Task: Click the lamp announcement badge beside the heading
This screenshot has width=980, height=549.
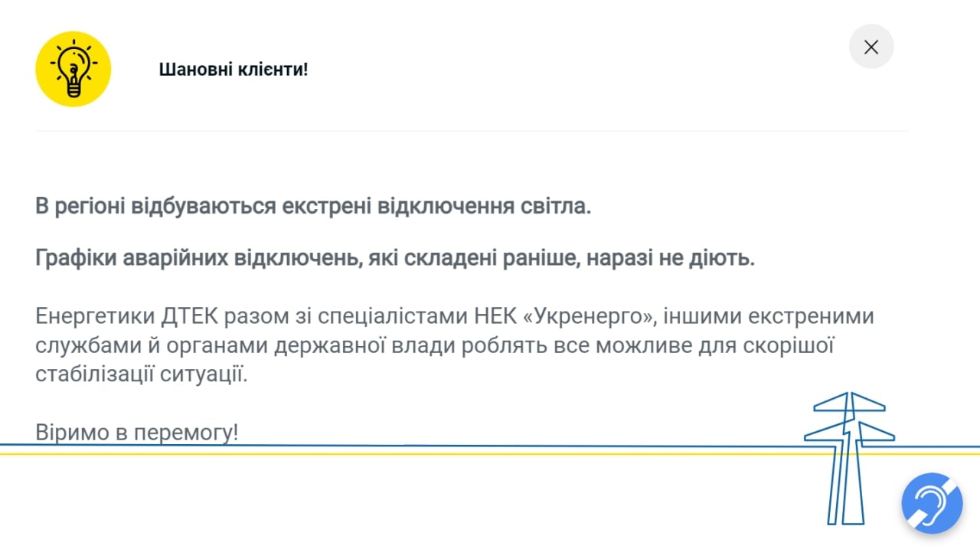Action: pyautogui.click(x=73, y=68)
